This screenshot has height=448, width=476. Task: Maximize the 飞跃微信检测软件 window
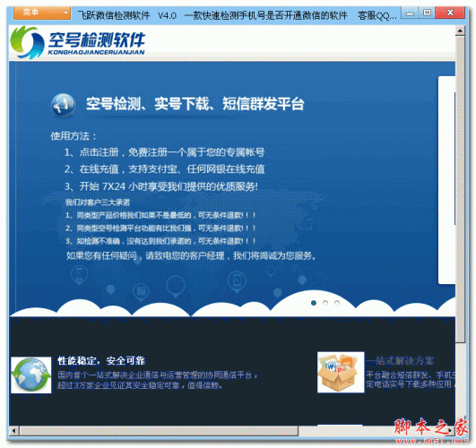pyautogui.click(x=427, y=13)
